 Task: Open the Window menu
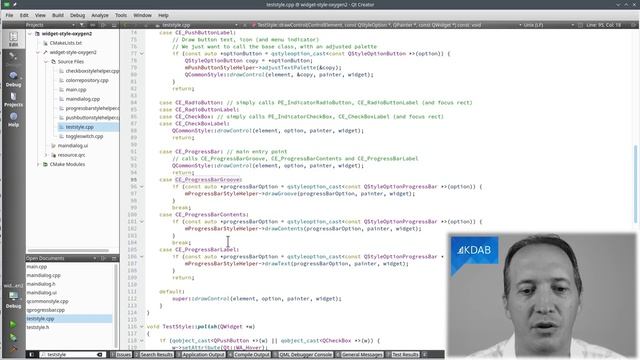coord(142,15)
